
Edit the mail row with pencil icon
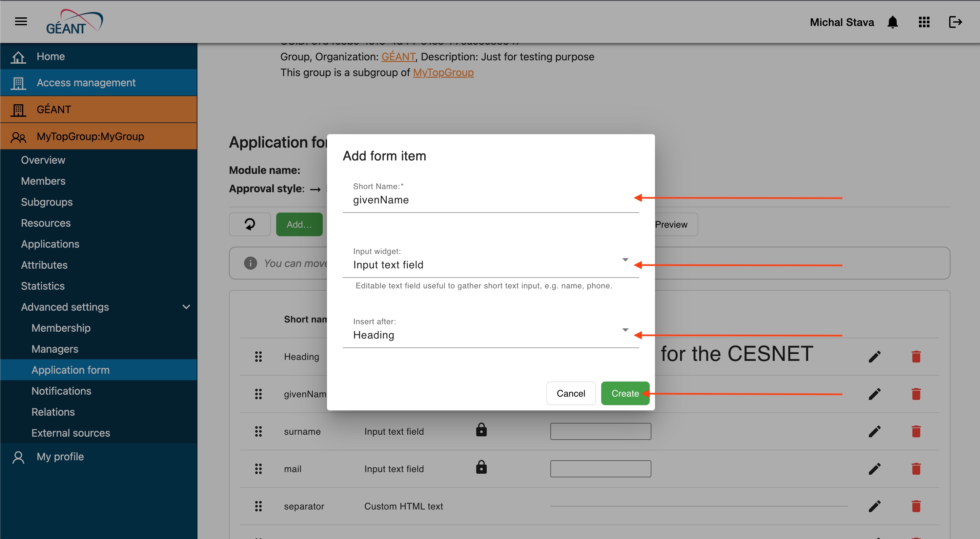[875, 469]
